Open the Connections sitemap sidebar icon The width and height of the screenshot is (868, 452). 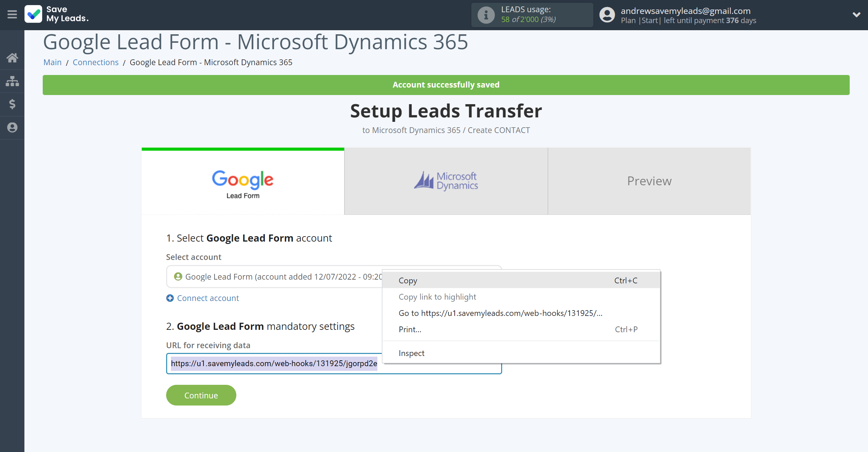12,81
